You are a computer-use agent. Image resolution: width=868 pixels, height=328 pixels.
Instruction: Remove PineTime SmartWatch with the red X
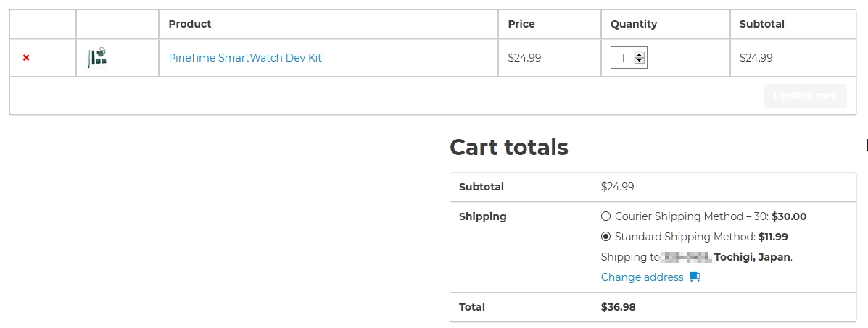(26, 58)
